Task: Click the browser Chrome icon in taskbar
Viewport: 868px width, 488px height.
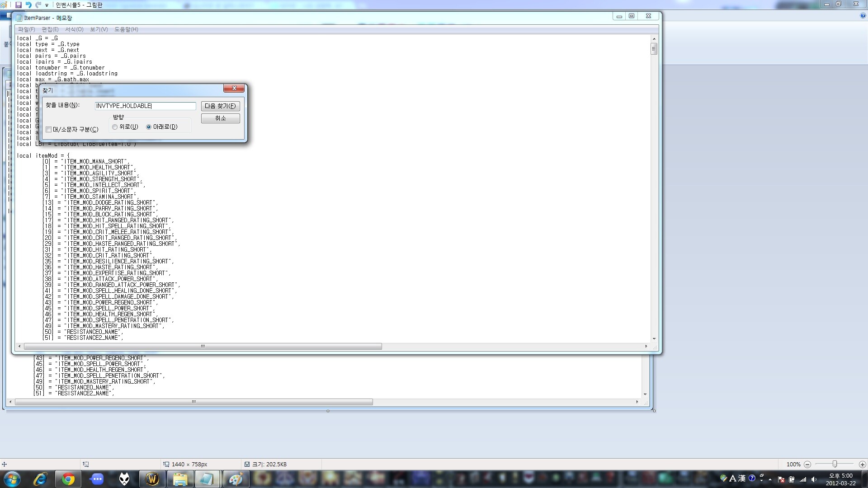Action: point(67,479)
